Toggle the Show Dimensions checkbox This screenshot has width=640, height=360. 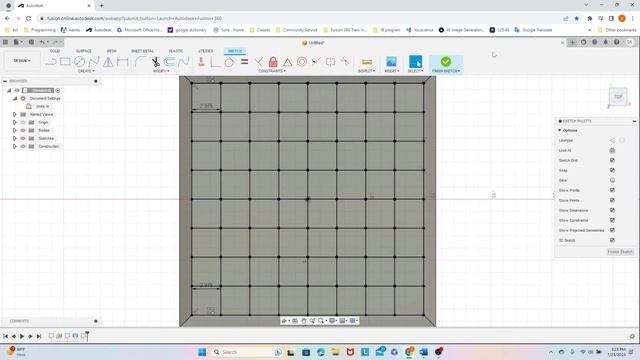click(612, 210)
